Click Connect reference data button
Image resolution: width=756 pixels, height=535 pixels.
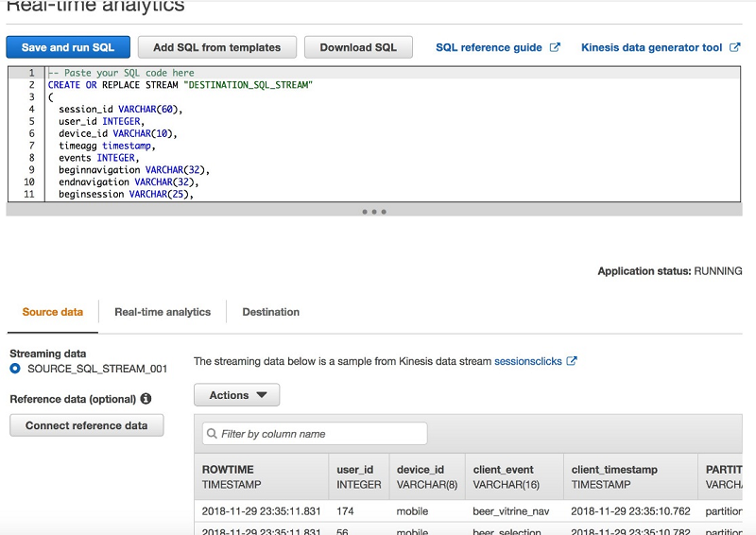[87, 425]
